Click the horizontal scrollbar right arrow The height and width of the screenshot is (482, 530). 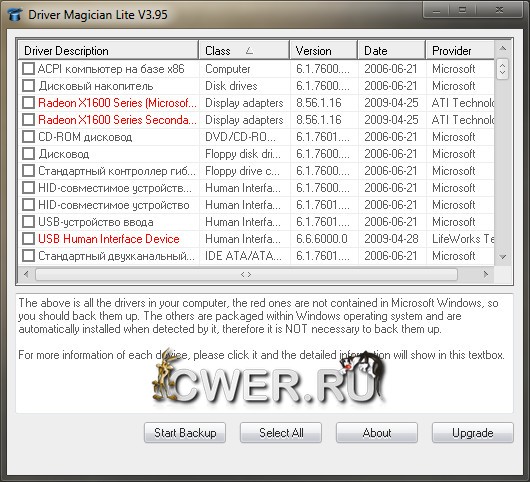[x=486, y=274]
